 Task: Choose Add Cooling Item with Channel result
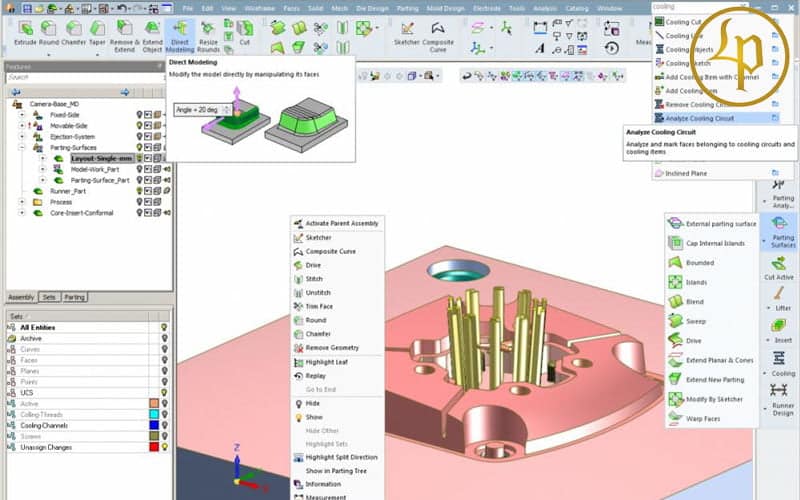point(716,77)
